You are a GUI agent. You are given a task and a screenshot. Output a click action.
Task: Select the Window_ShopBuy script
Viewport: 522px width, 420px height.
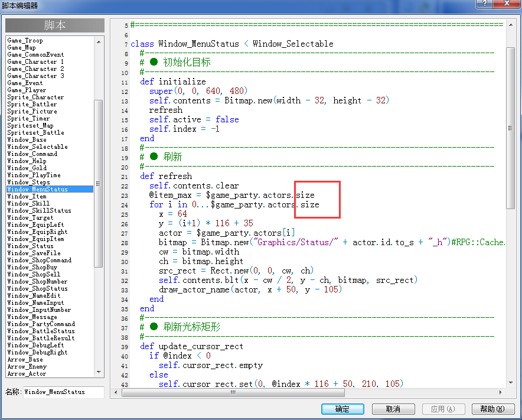(x=32, y=267)
